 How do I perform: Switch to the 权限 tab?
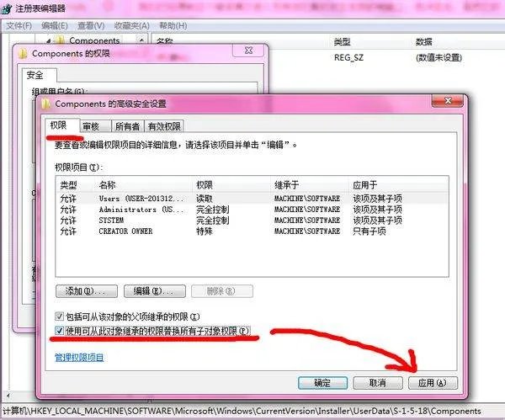click(x=62, y=125)
